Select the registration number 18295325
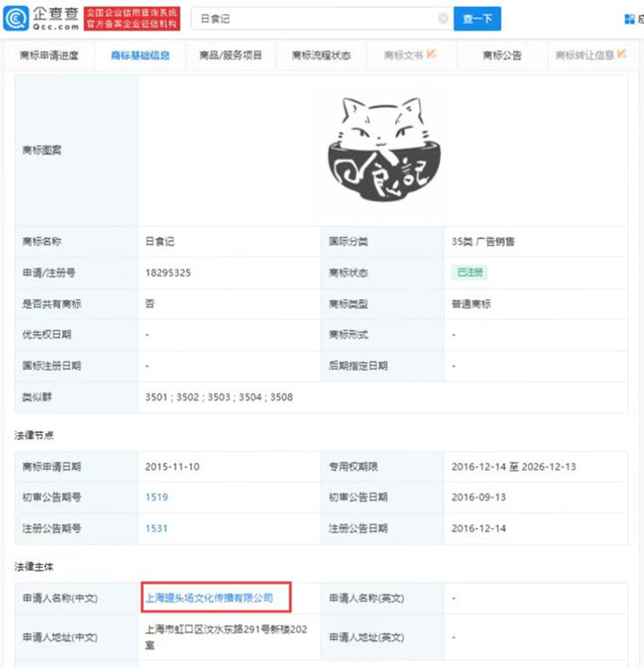 pos(167,273)
